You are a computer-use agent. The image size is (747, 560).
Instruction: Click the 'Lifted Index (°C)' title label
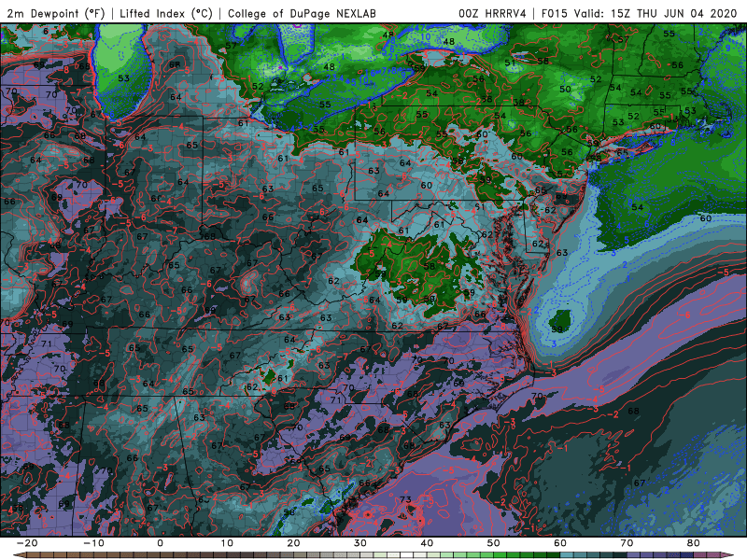coord(166,13)
